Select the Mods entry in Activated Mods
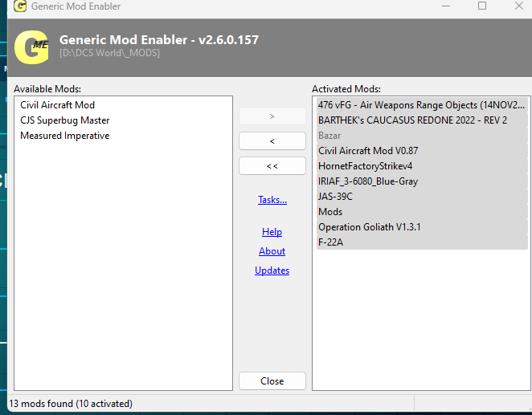Viewport: 532px width, 415px height. click(422, 212)
